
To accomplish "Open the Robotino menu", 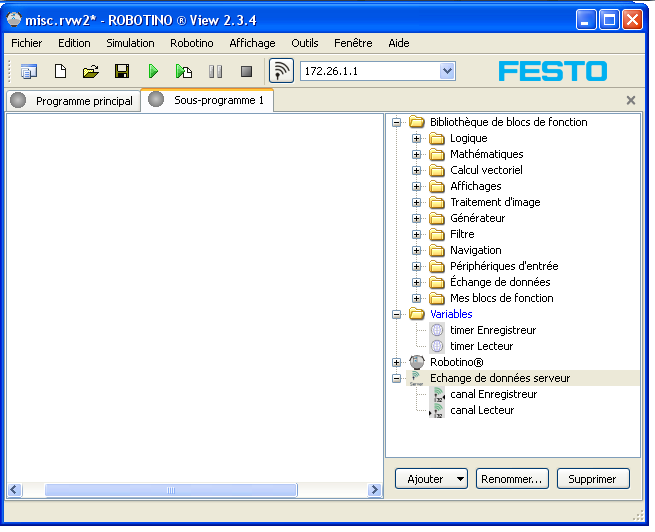I will pos(192,43).
